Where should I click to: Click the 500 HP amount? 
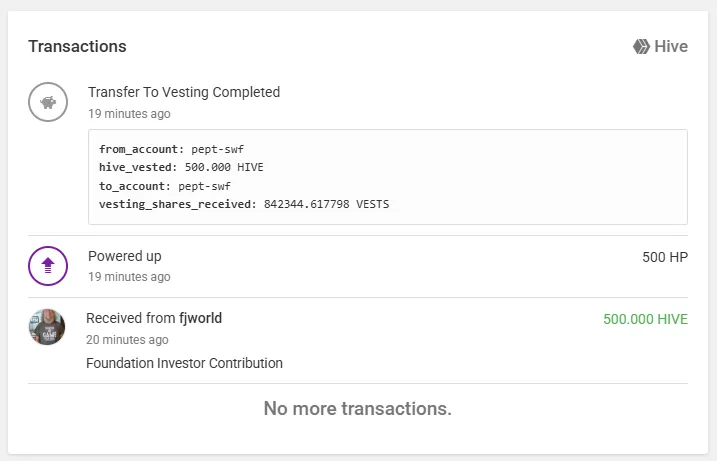coord(665,257)
